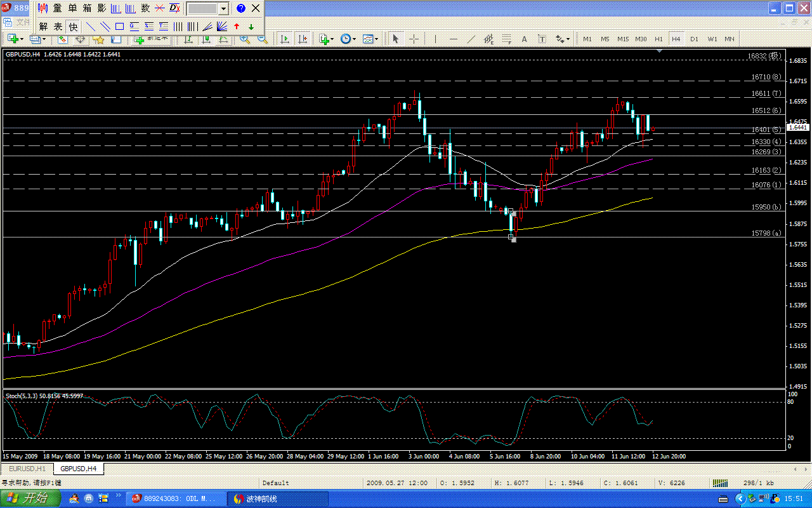Image resolution: width=812 pixels, height=508 pixels.
Task: Click the yellow star favorites icon
Action: pos(99,39)
